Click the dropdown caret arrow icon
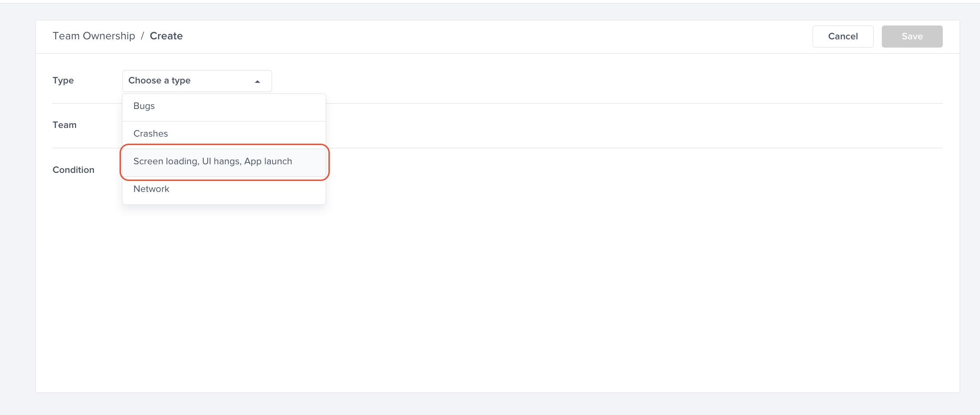This screenshot has width=980, height=415. click(257, 82)
